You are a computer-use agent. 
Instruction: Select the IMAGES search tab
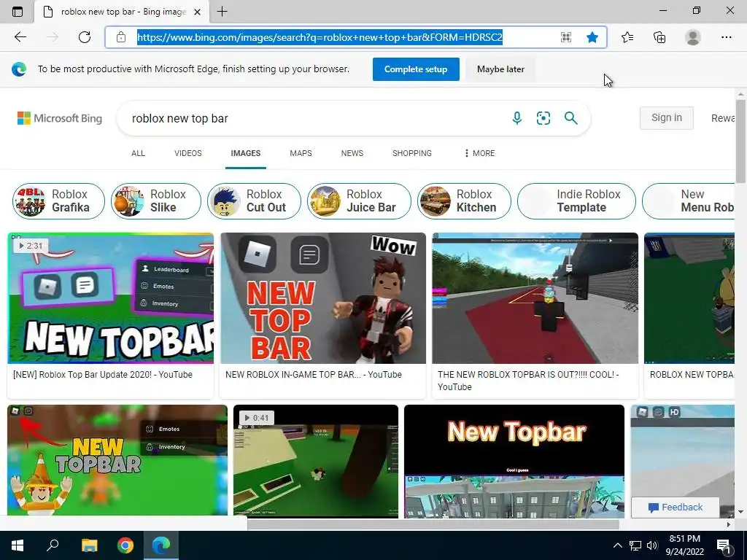pos(246,153)
